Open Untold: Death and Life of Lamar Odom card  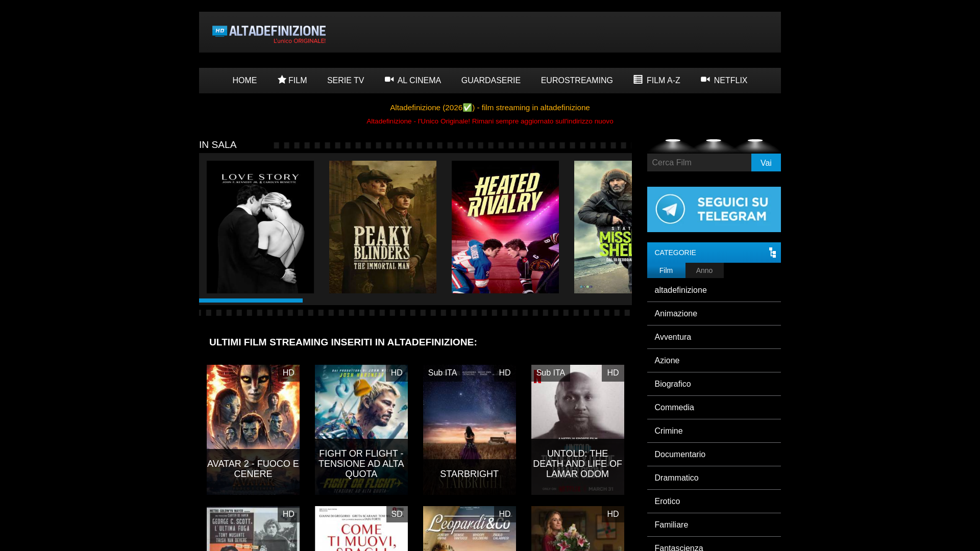(x=578, y=430)
